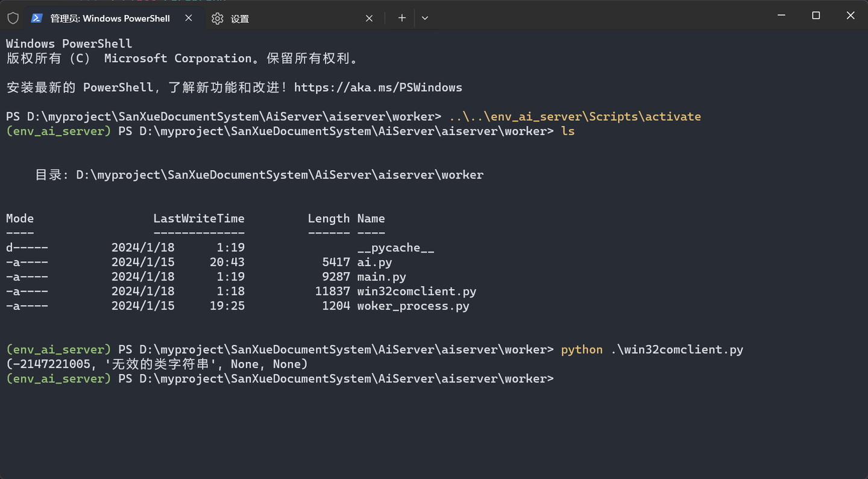The height and width of the screenshot is (479, 868).
Task: Click the X icon on the 设置 tab
Action: 369,18
